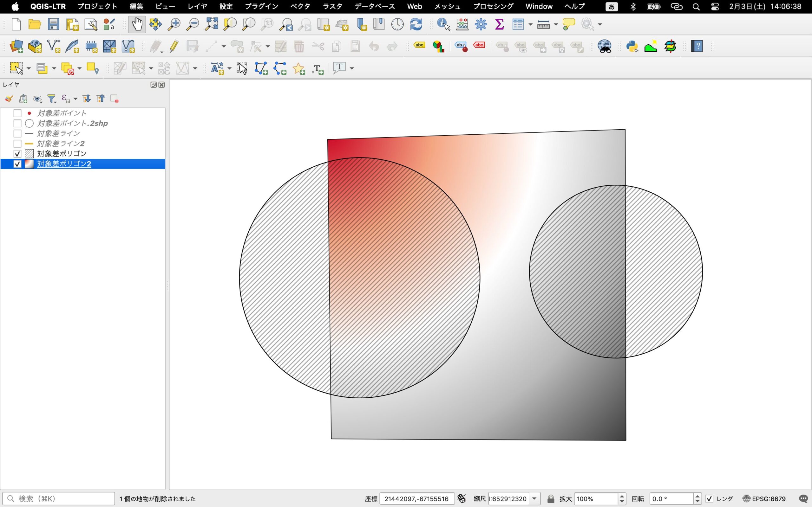Select the Pan Map hand tool
The width and height of the screenshot is (812, 507).
[x=137, y=24]
